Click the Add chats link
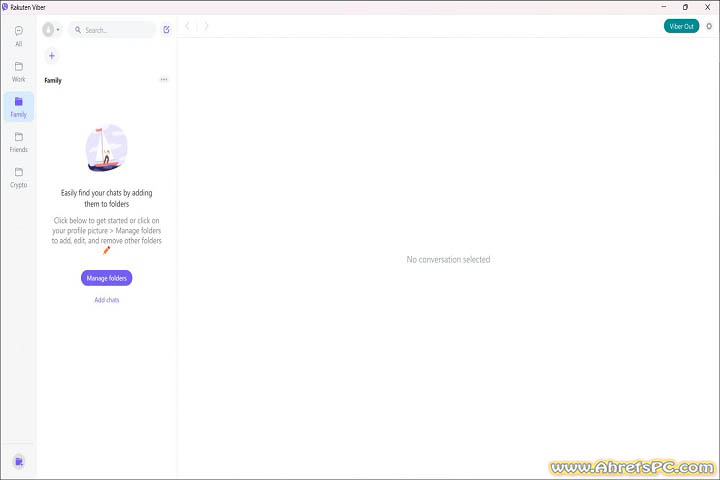Image resolution: width=720 pixels, height=480 pixels. click(x=107, y=300)
